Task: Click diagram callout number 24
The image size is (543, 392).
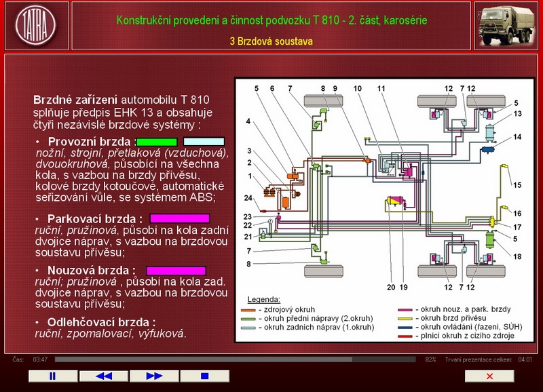Action: (248, 198)
